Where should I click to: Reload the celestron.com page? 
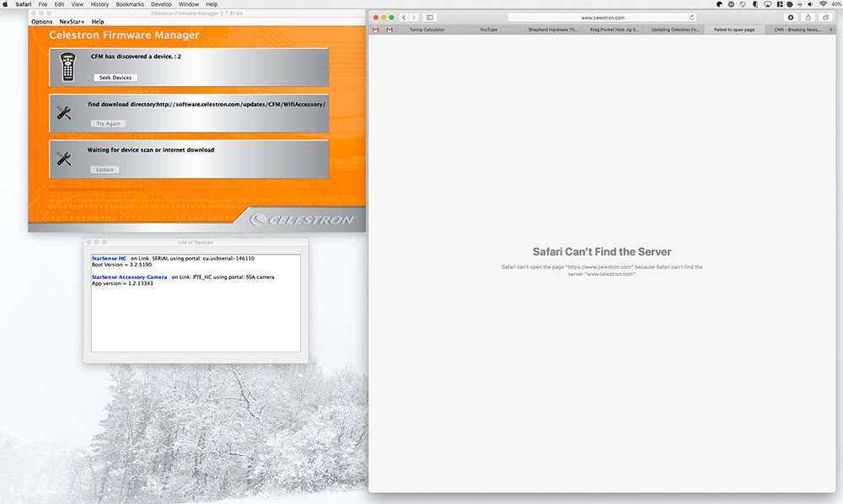pyautogui.click(x=692, y=17)
